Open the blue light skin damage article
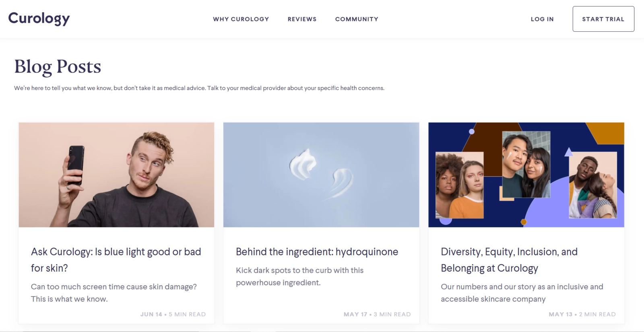This screenshot has width=644, height=332. click(116, 260)
